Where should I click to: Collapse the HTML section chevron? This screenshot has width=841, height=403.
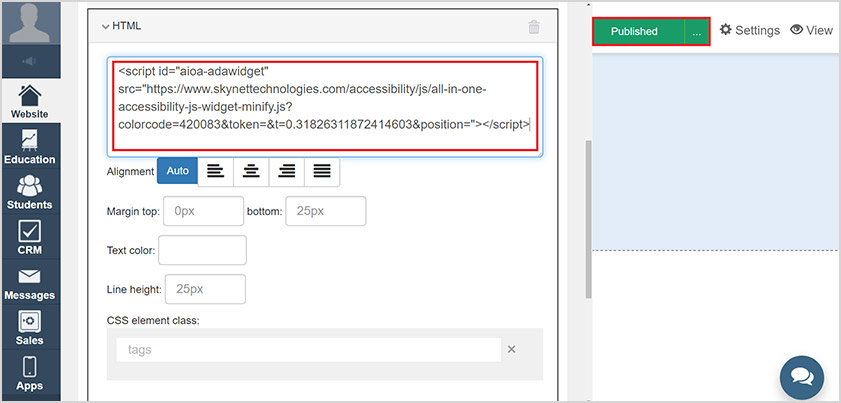pyautogui.click(x=105, y=26)
